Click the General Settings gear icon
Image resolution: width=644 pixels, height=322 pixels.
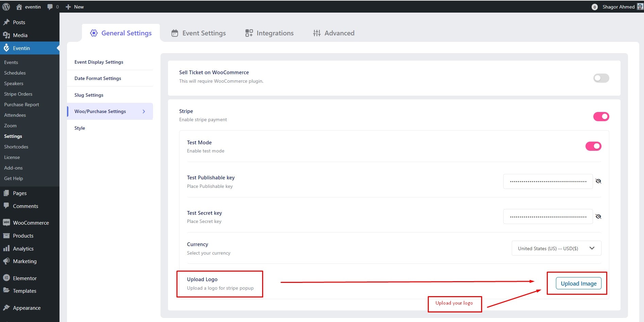(x=94, y=33)
